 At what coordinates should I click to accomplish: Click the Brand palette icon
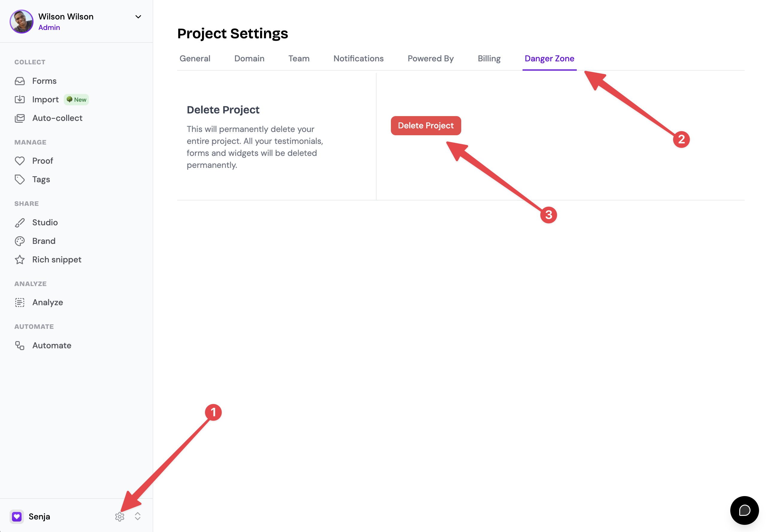tap(20, 241)
